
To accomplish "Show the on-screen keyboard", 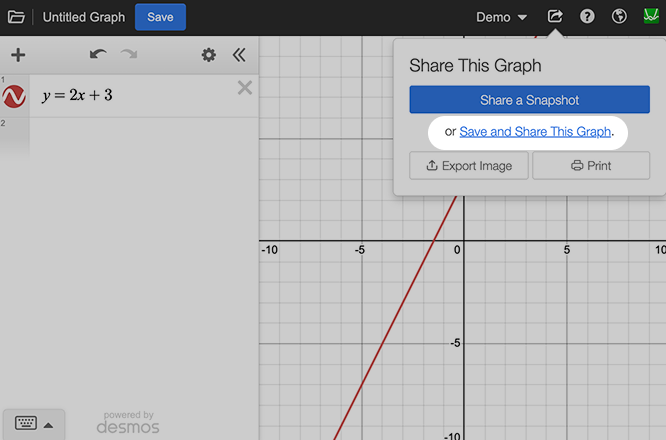I will (x=33, y=424).
